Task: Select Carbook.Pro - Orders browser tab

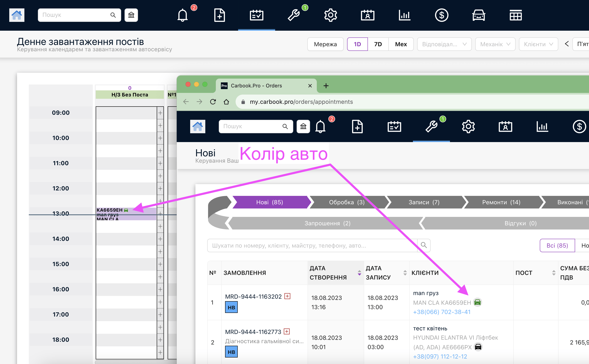Action: [x=266, y=86]
